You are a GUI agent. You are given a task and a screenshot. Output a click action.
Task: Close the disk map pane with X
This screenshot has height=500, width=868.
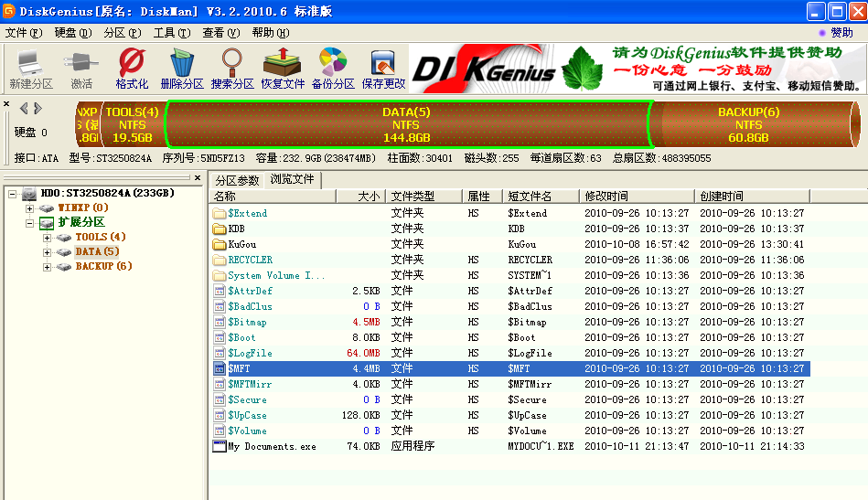click(6, 104)
